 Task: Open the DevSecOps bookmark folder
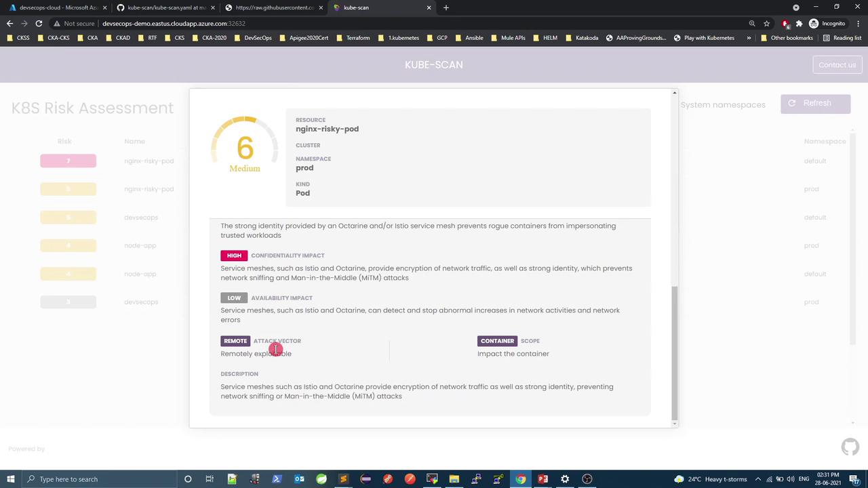click(253, 38)
